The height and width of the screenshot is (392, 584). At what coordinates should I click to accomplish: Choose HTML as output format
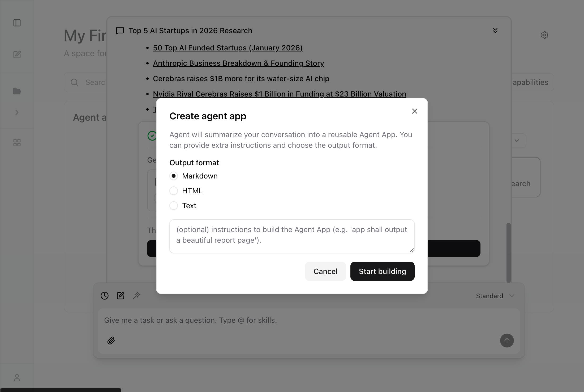(x=174, y=190)
